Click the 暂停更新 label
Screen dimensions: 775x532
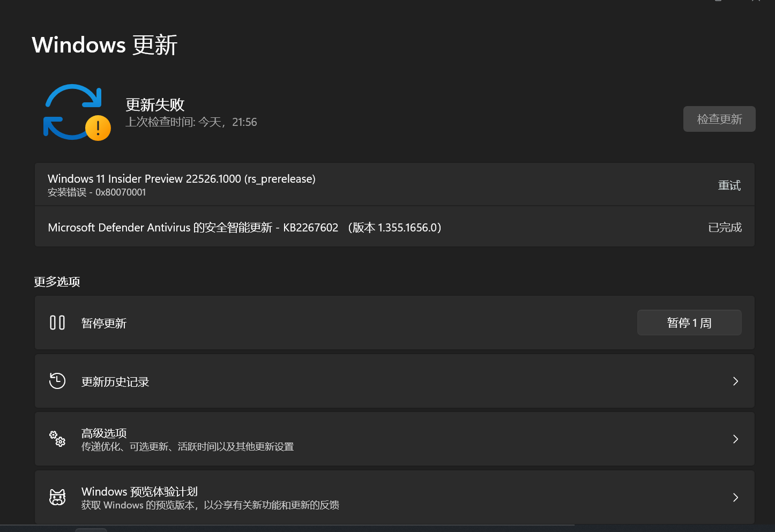coord(104,323)
